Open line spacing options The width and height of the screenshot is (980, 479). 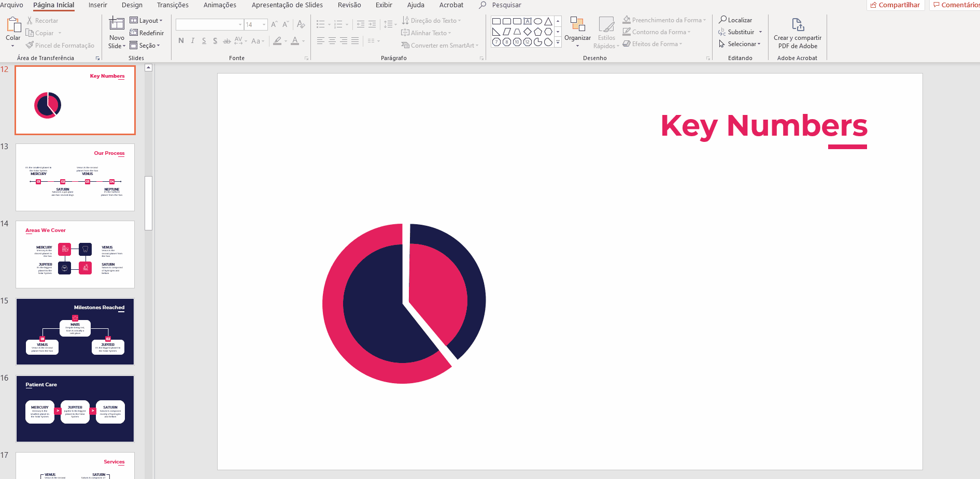tap(390, 24)
